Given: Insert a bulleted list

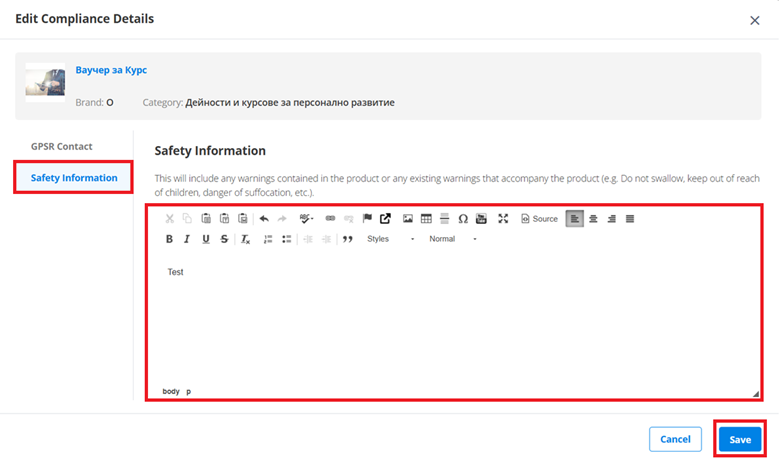Looking at the screenshot, I should tap(287, 239).
